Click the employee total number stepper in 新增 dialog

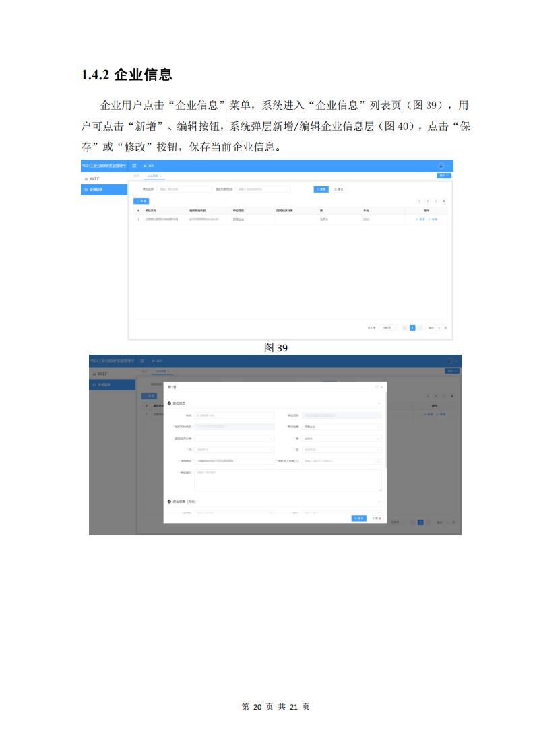pyautogui.click(x=378, y=461)
